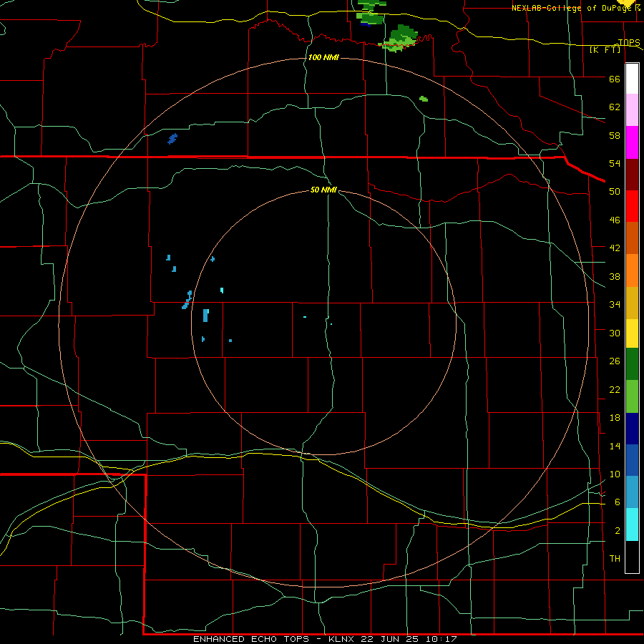Screen dimensions: 644x644
Task: Click the white swatch on the tops legend
Action: 632,79
